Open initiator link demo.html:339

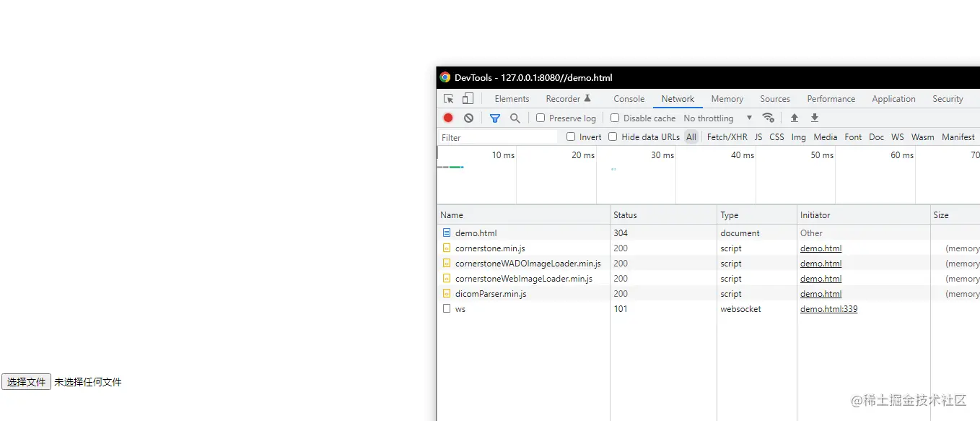coord(828,308)
